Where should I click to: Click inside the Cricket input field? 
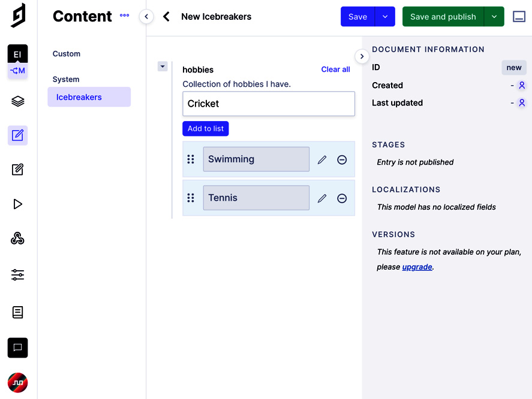tap(268, 104)
